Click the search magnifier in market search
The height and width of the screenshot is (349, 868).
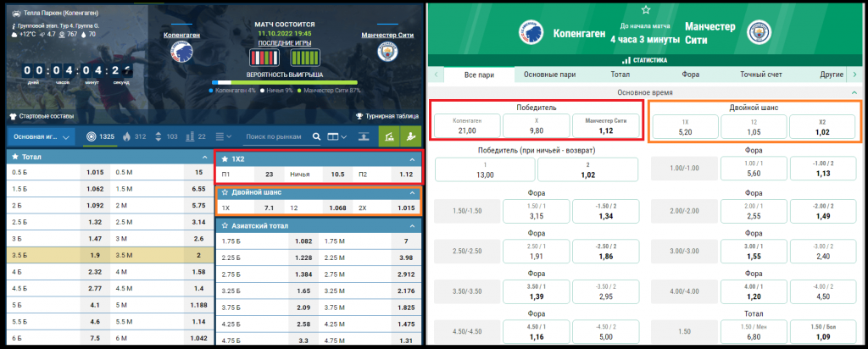pos(316,136)
